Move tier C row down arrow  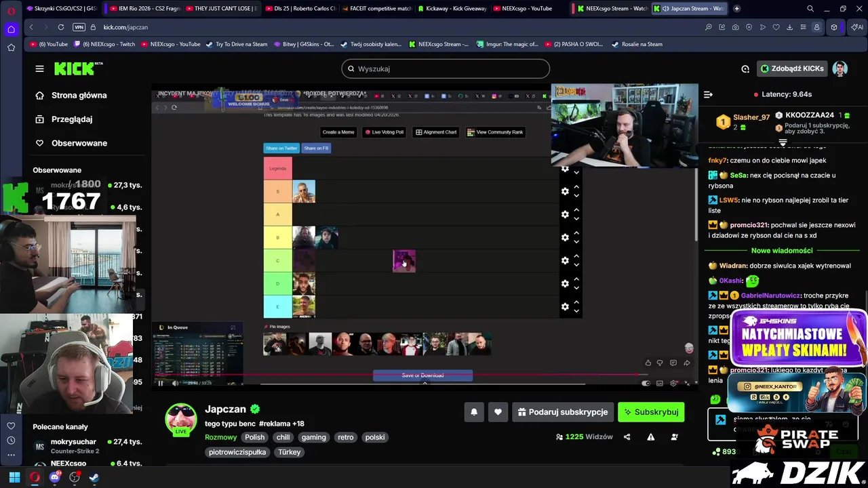(x=576, y=264)
